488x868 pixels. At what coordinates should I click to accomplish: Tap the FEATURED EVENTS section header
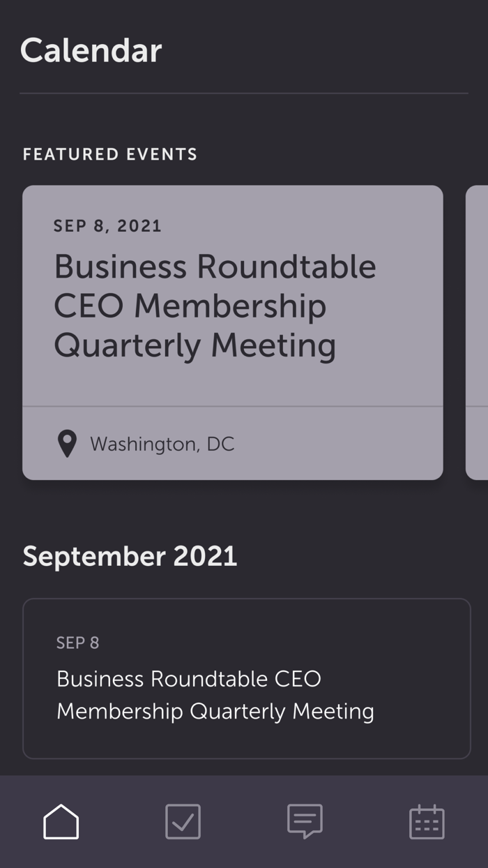pyautogui.click(x=109, y=154)
